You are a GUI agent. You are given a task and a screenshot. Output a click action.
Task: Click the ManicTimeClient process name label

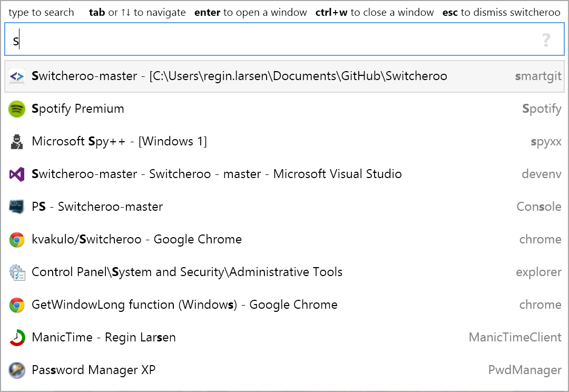pos(515,338)
